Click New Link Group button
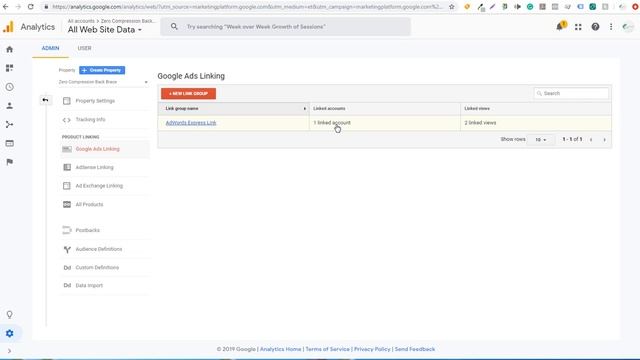Image resolution: width=640 pixels, height=360 pixels. click(188, 93)
